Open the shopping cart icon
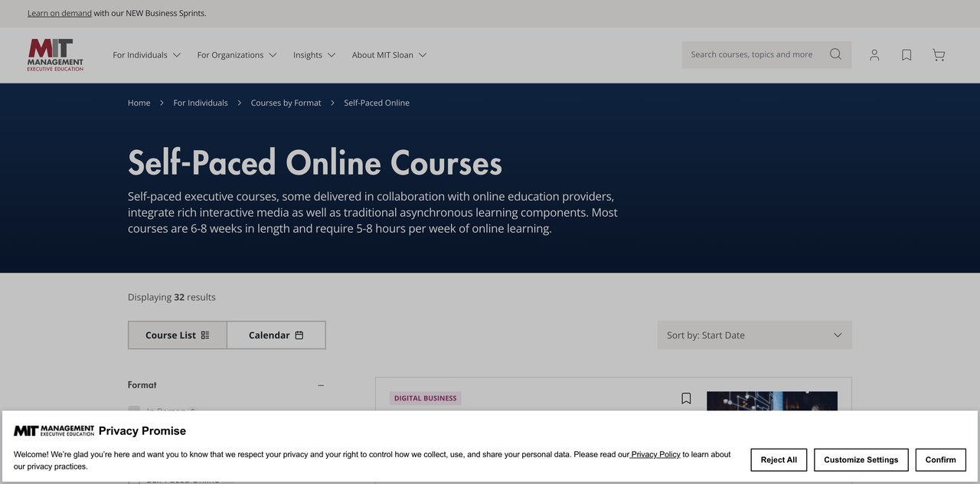Viewport: 980px width, 484px height. [939, 55]
